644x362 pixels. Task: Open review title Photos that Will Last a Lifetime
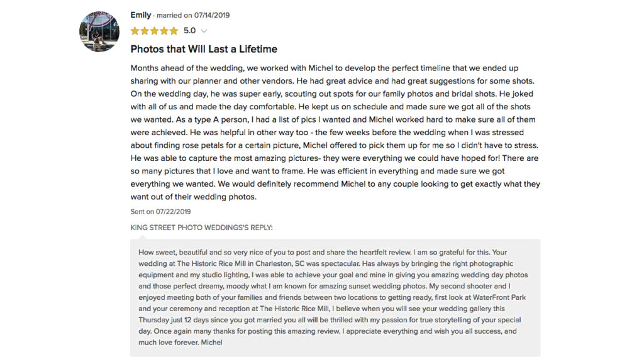tap(204, 49)
